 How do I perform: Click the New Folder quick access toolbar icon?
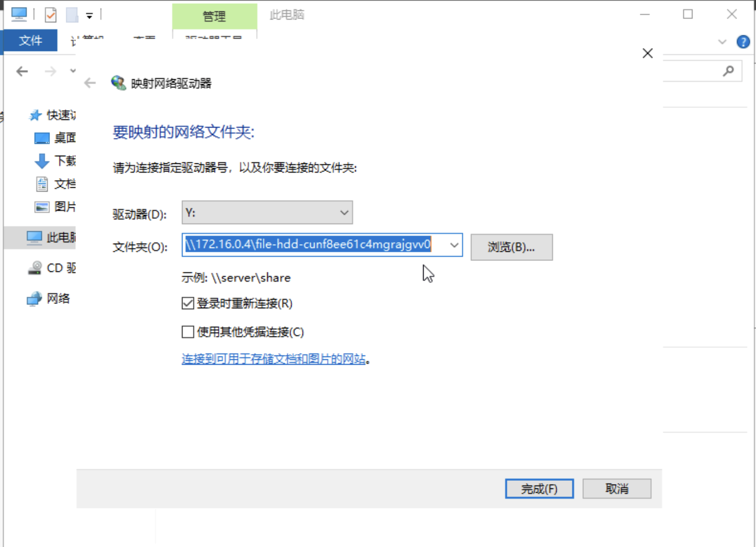(x=72, y=15)
